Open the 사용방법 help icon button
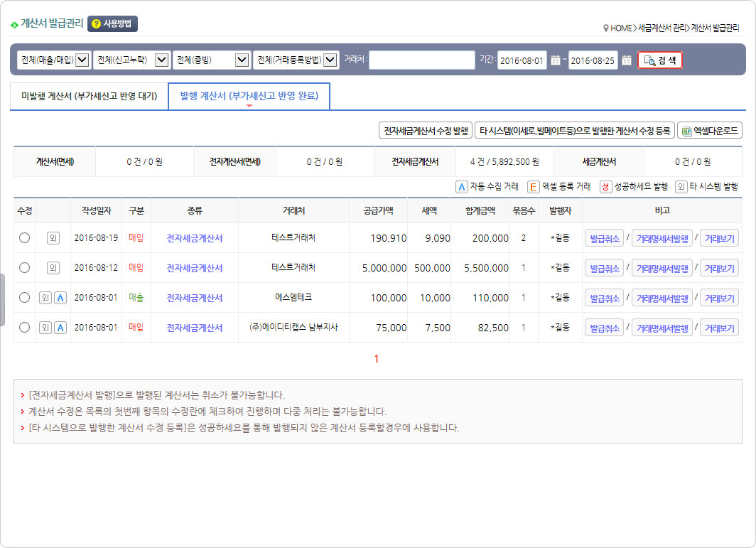Screen dimensions: 756x548 point(112,23)
